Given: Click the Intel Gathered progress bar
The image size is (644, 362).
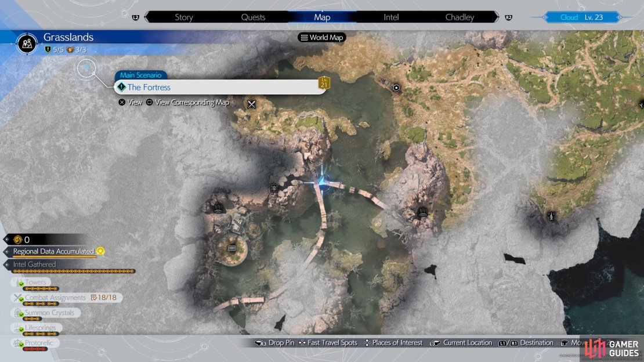Looking at the screenshot, I should point(74,271).
